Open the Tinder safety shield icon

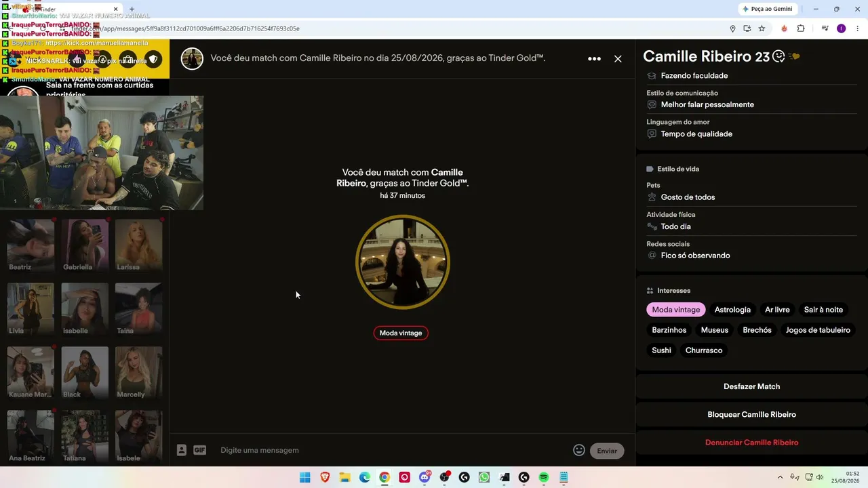click(x=153, y=59)
